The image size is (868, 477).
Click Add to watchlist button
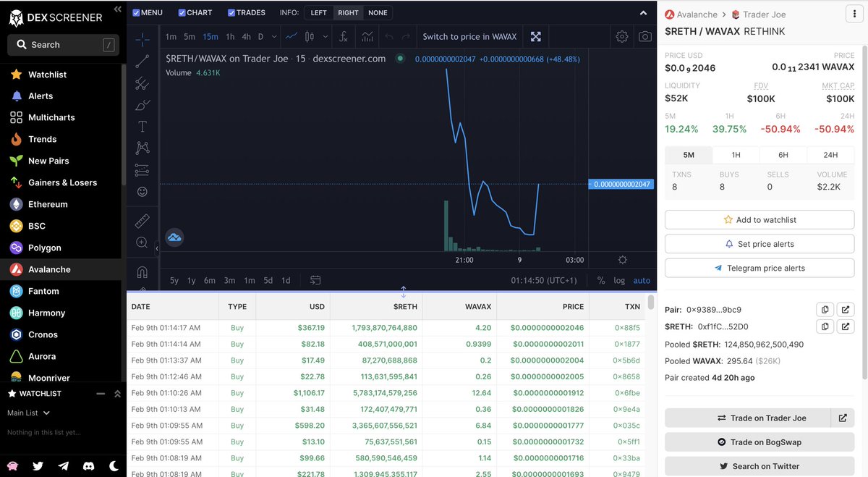759,219
